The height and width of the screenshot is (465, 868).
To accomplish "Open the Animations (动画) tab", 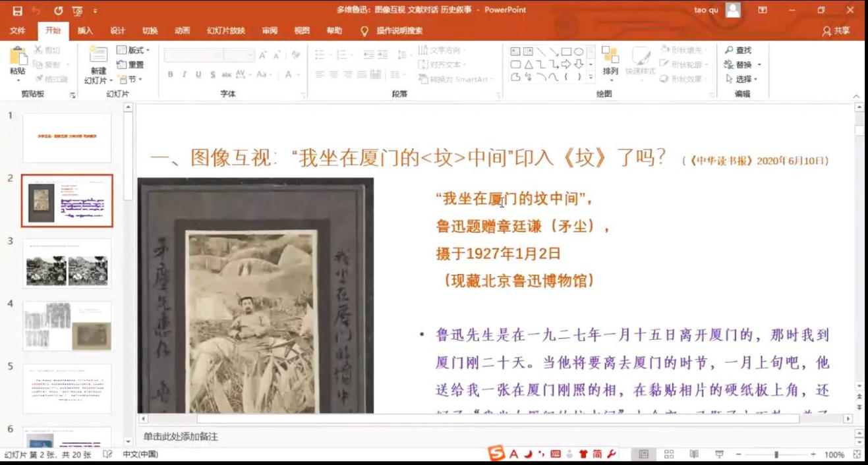I will [x=182, y=31].
